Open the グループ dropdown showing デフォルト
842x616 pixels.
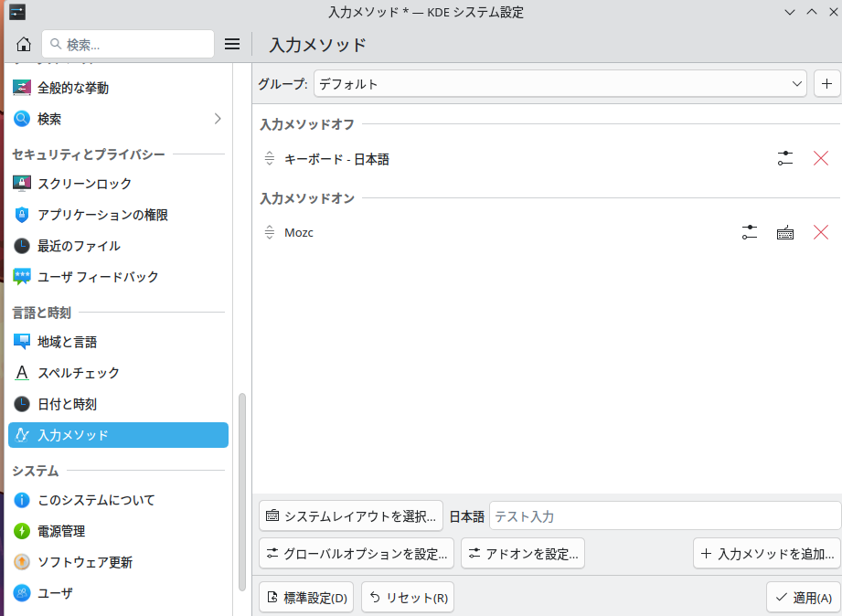(x=560, y=84)
